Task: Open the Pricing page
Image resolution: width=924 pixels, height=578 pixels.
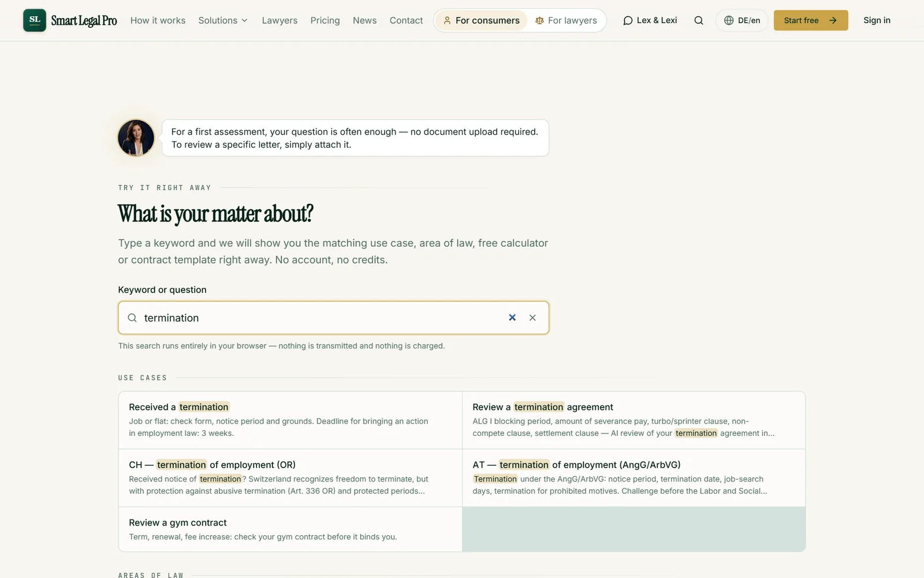Action: [325, 20]
